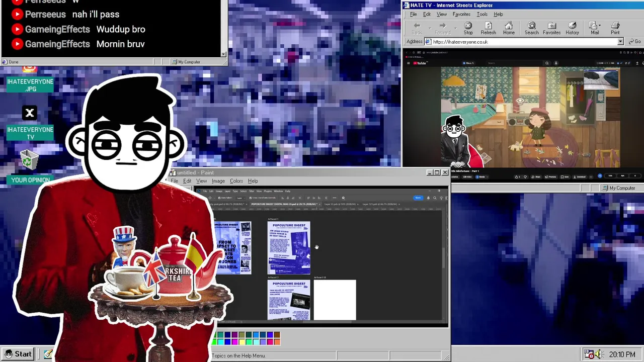Click the Windows Start button

point(18,354)
